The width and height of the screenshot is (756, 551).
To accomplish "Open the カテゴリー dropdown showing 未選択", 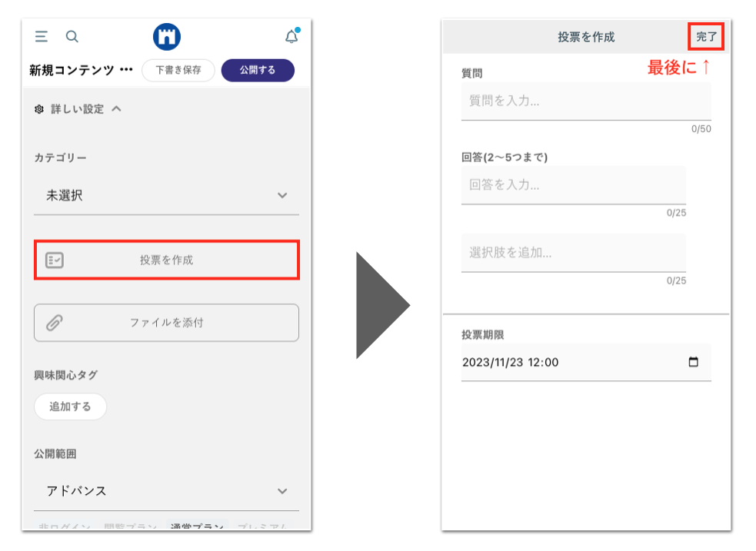I will [x=166, y=195].
